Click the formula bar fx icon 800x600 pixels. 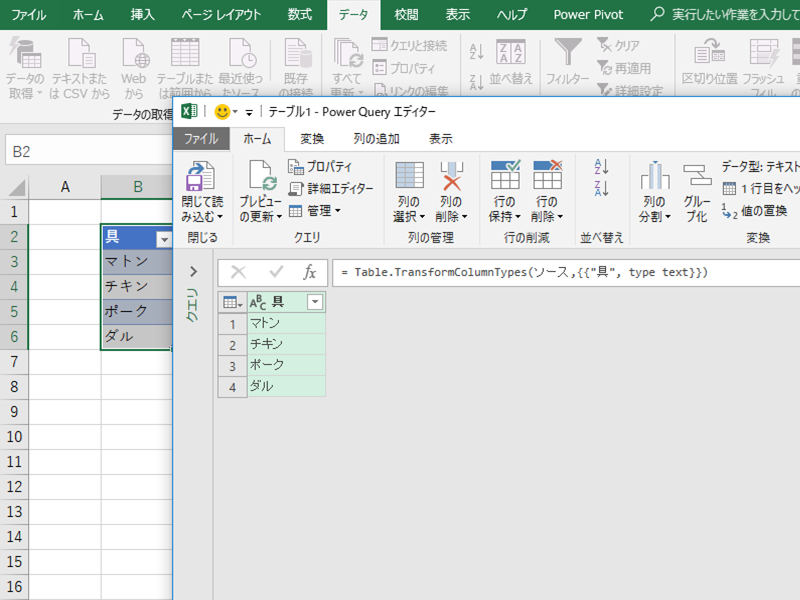(x=309, y=272)
